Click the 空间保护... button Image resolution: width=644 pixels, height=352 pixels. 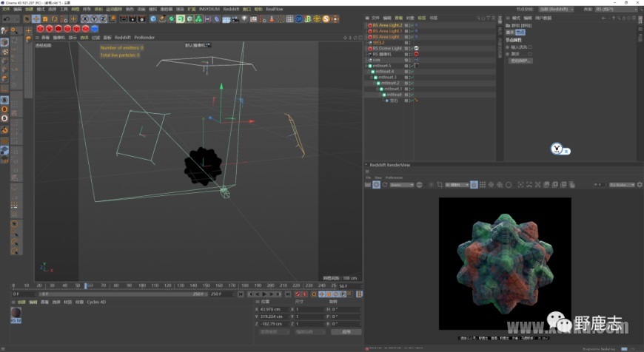pos(521,61)
